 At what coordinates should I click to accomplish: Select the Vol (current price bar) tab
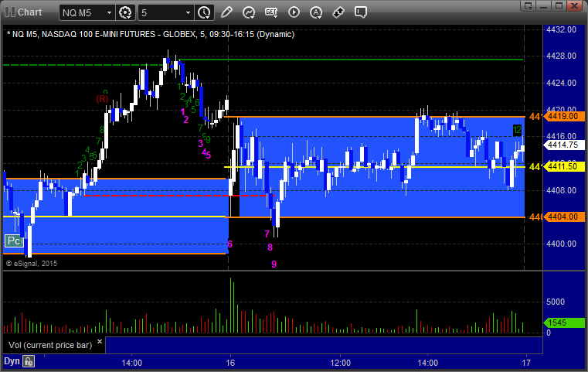[50, 345]
